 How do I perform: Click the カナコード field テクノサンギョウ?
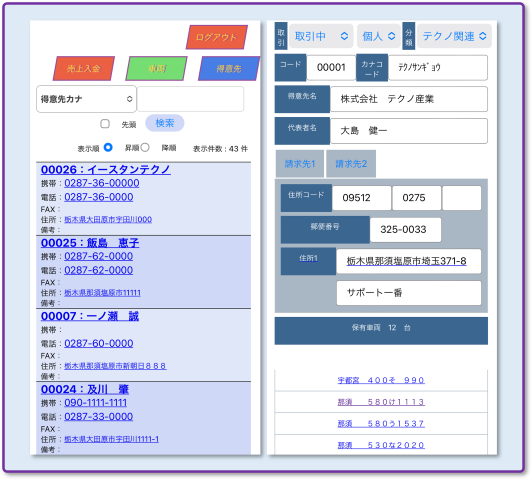click(x=438, y=68)
